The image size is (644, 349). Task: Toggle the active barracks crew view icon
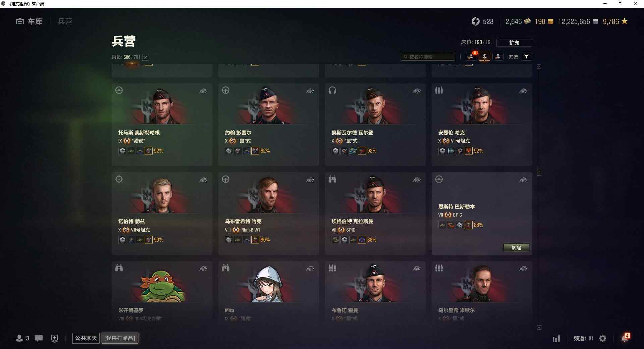tap(485, 57)
